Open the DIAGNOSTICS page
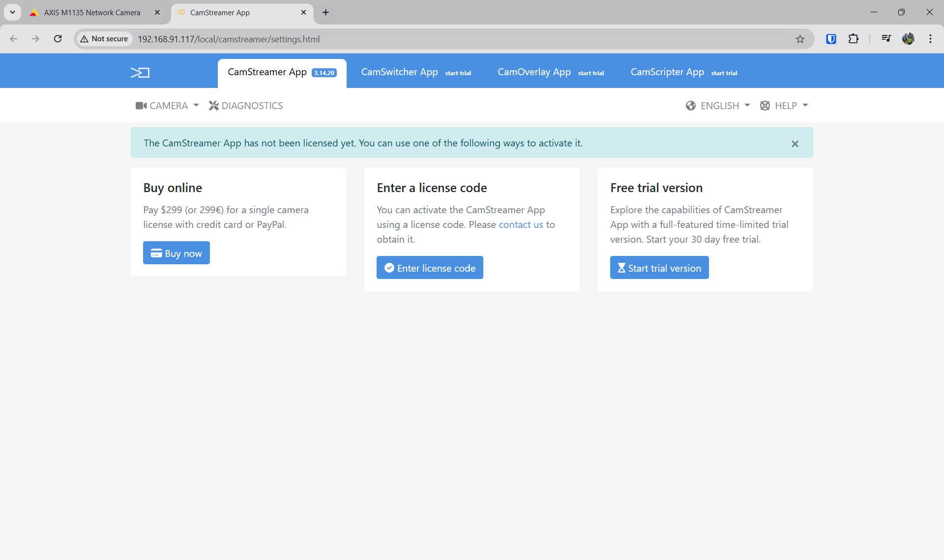The height and width of the screenshot is (560, 944). (x=246, y=106)
